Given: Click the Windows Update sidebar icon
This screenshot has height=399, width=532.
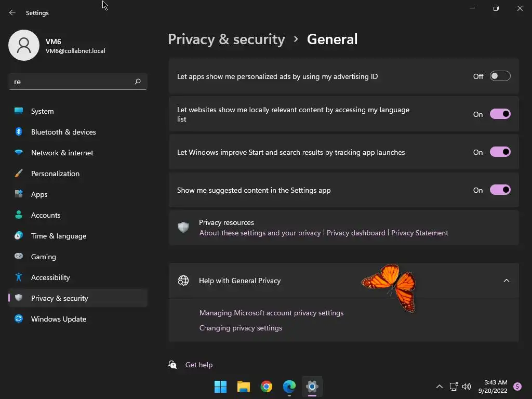Looking at the screenshot, I should (x=19, y=319).
